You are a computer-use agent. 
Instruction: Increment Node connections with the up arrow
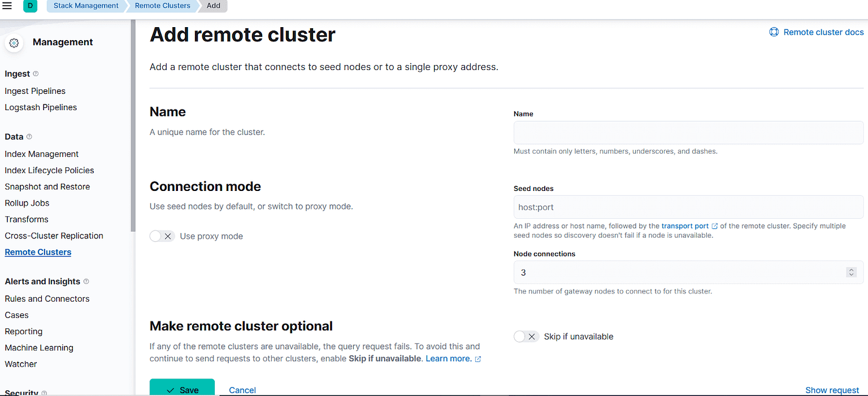coord(851,269)
